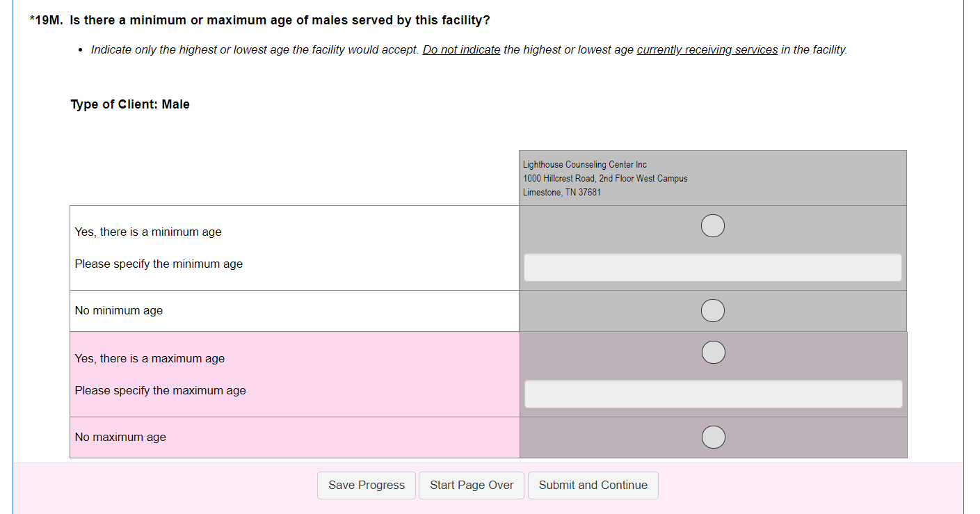Screen dimensions: 980x514
Task: Click the 'Please specify the maximum age' label
Action: (x=160, y=391)
